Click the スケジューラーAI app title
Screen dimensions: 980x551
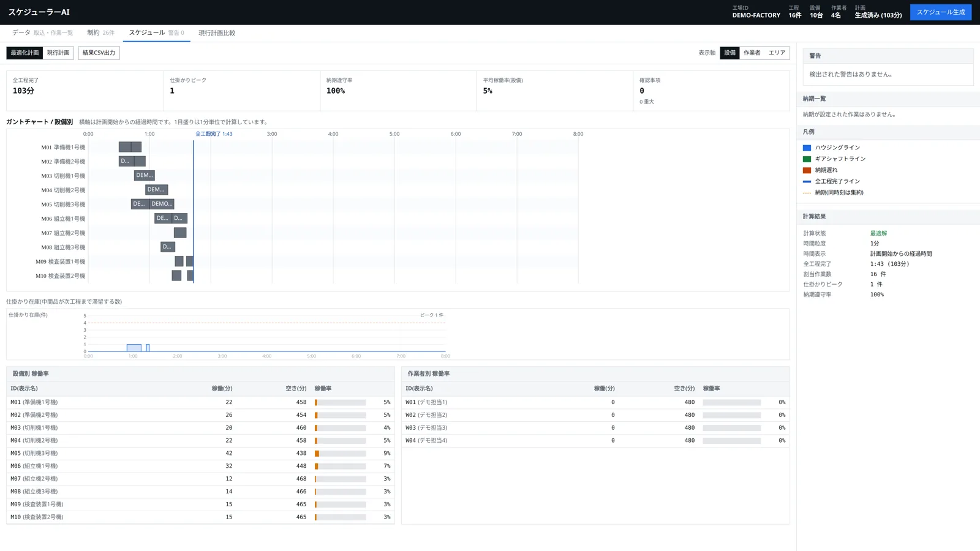coord(39,12)
